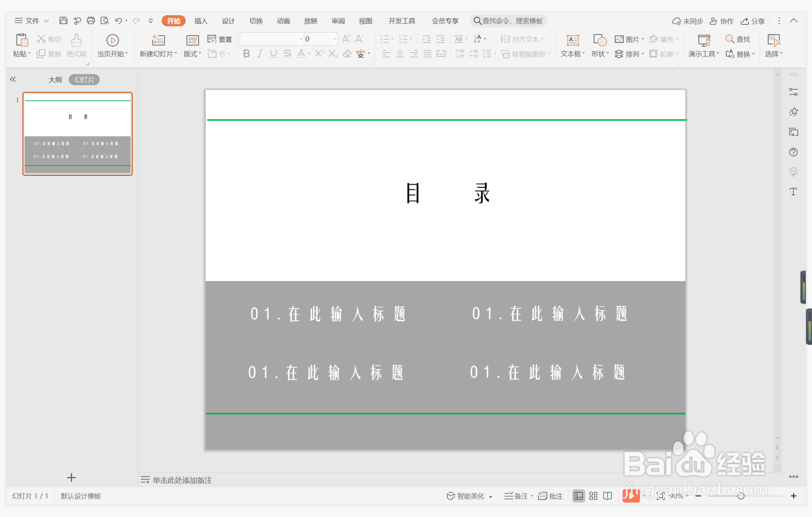The image size is (812, 517).
Task: Open the zoom percentage dropdown
Action: pos(678,496)
